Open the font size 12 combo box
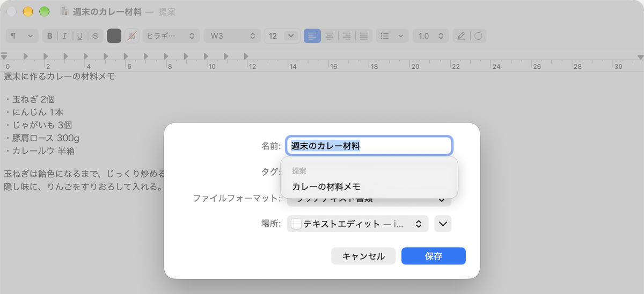The image size is (644, 294). pyautogui.click(x=281, y=36)
